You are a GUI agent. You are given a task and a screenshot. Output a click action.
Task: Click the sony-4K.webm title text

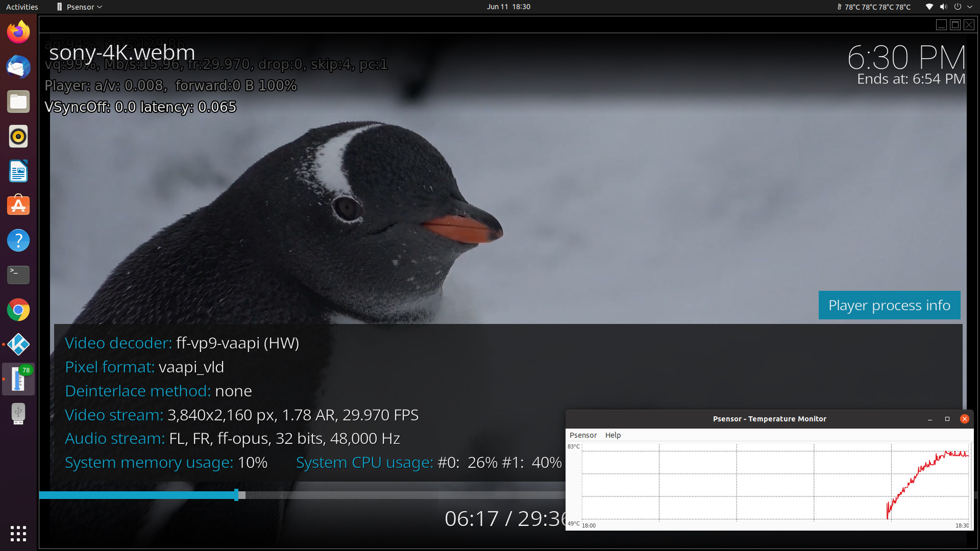(x=122, y=52)
